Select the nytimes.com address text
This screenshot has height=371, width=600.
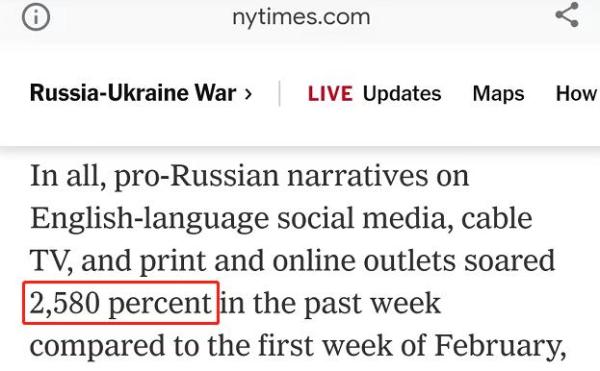[301, 17]
